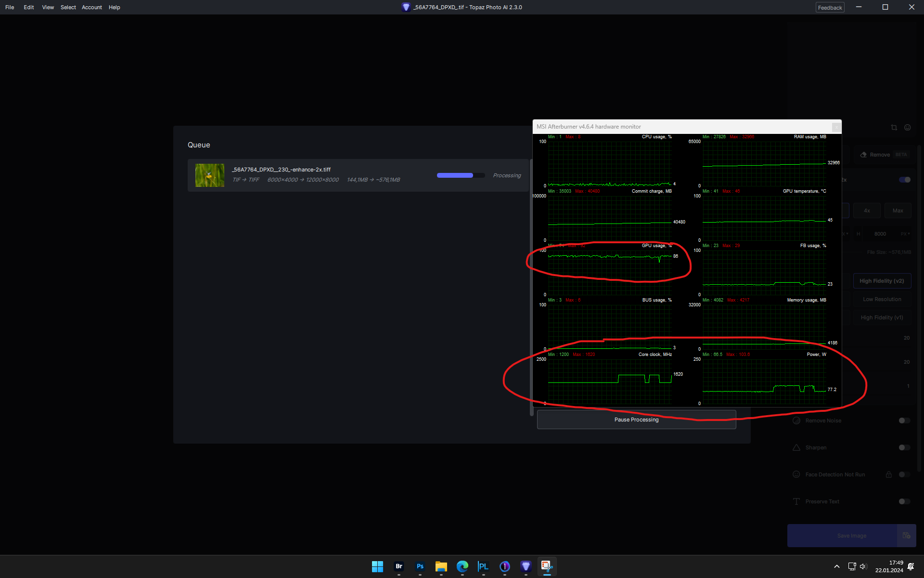
Task: Click the Topaz Photo AI taskbar icon
Action: [526, 566]
